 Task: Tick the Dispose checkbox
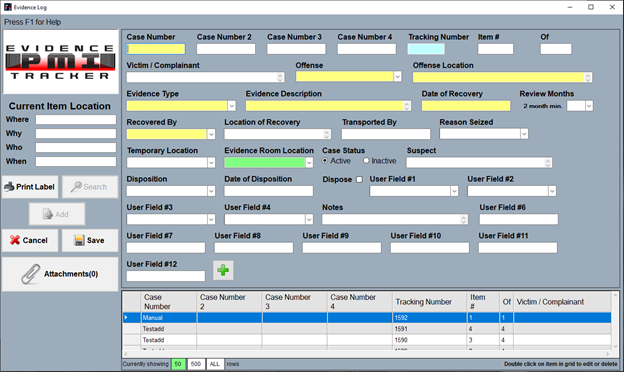(359, 179)
